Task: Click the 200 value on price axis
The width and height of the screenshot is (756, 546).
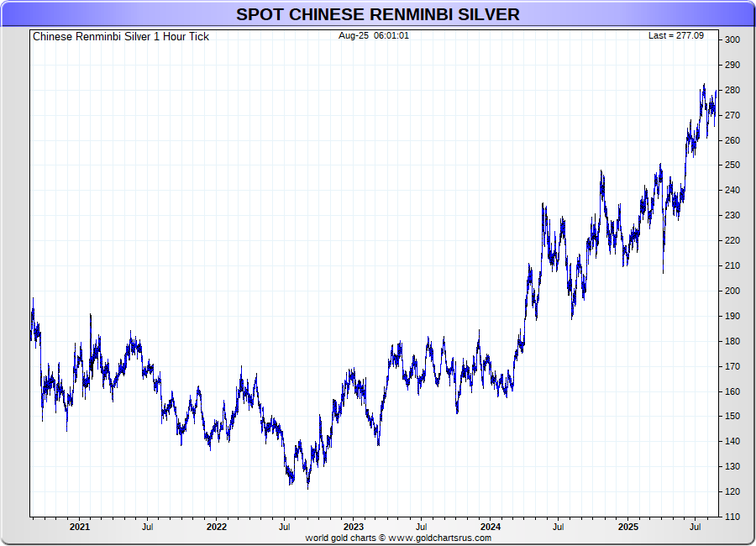Action: (x=732, y=291)
